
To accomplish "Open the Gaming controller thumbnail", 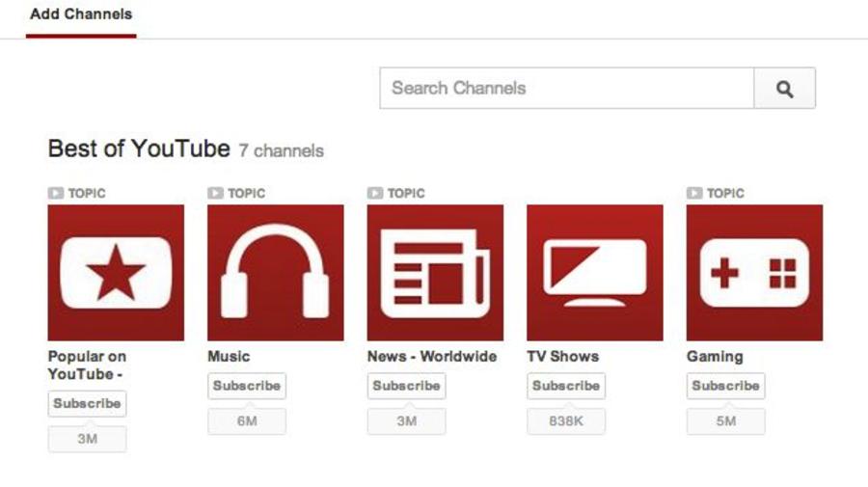I will 754,273.
